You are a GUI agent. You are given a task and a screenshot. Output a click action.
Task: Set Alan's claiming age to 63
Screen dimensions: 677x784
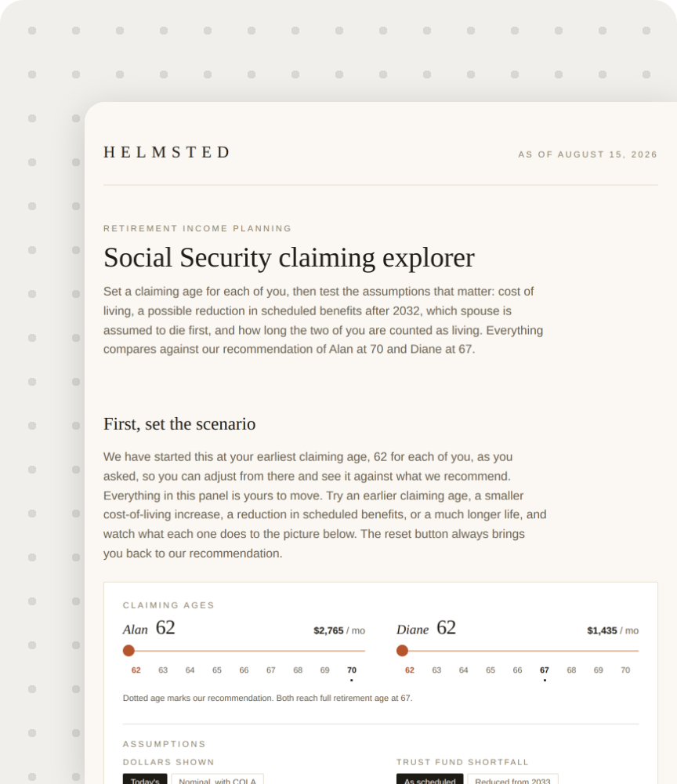163,670
